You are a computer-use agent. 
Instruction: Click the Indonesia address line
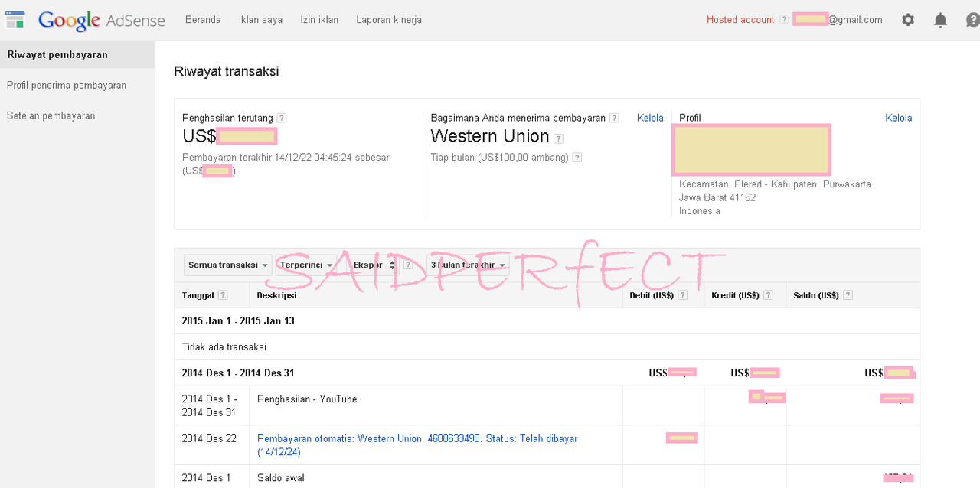[x=700, y=211]
